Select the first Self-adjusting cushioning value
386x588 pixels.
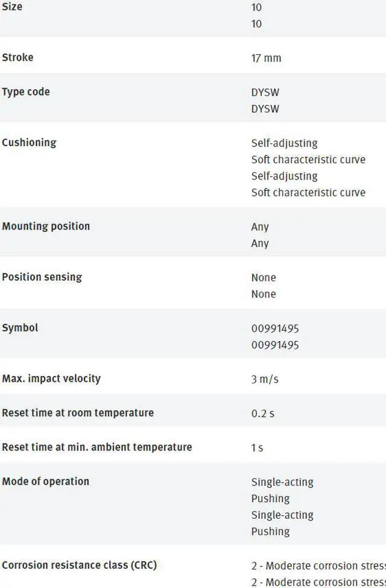pos(284,143)
